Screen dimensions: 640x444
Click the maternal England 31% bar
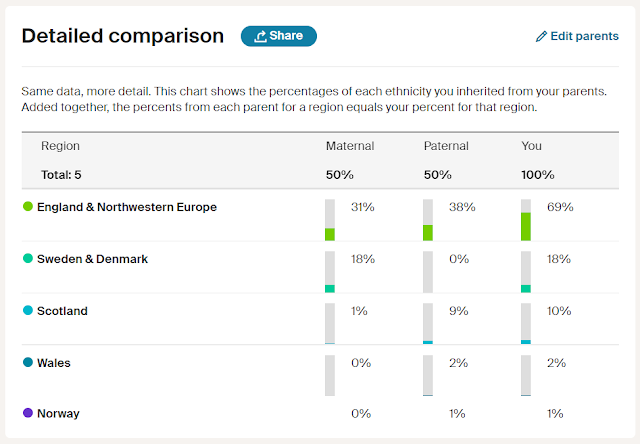click(x=330, y=220)
